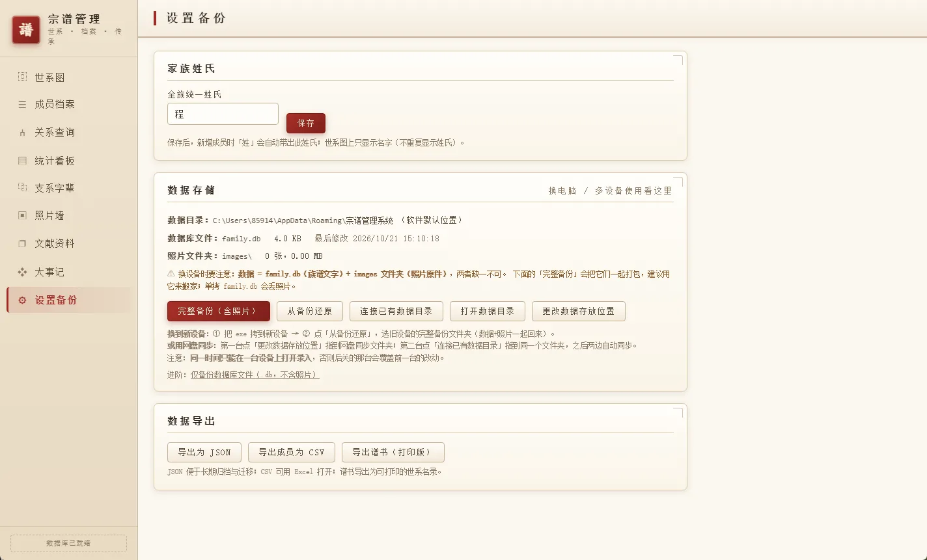Open the 世系图 menu item

pyautogui.click(x=69, y=77)
